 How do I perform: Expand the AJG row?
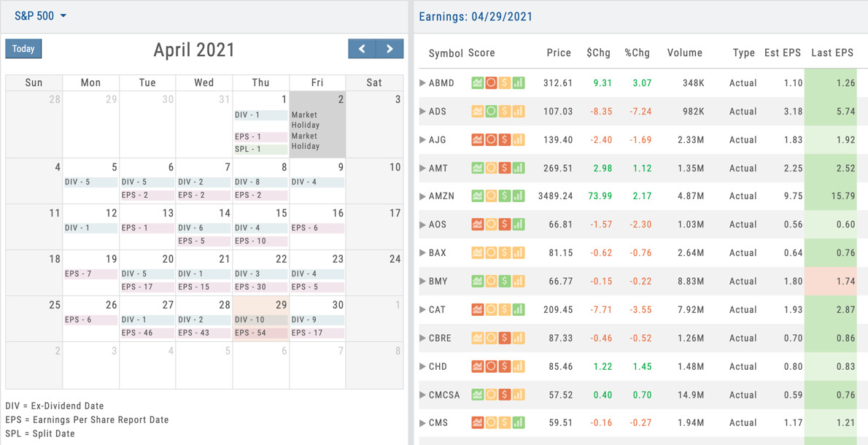pyautogui.click(x=422, y=140)
